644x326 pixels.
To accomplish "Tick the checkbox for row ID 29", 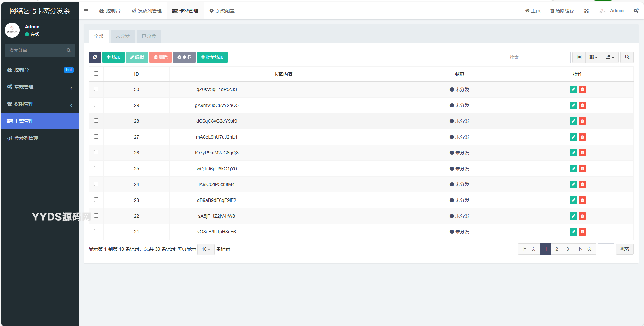I will click(x=96, y=105).
